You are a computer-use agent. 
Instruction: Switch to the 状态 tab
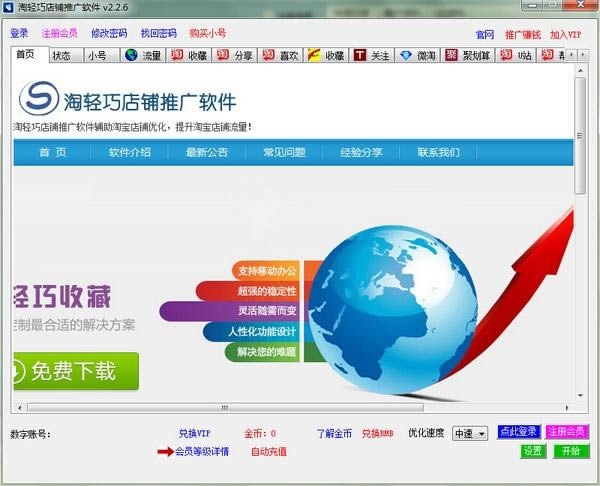coord(66,55)
